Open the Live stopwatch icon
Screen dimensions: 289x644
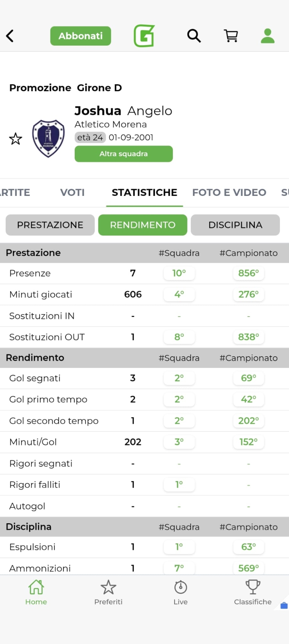pyautogui.click(x=180, y=592)
